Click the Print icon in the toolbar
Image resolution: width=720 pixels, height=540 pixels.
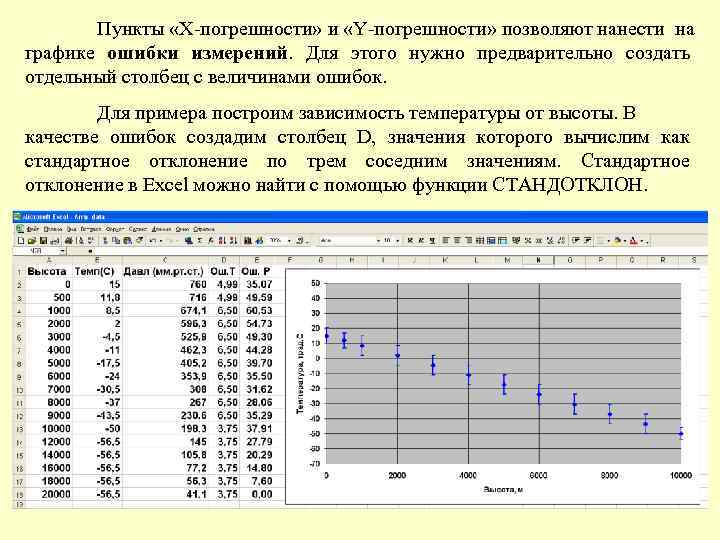coord(68,241)
